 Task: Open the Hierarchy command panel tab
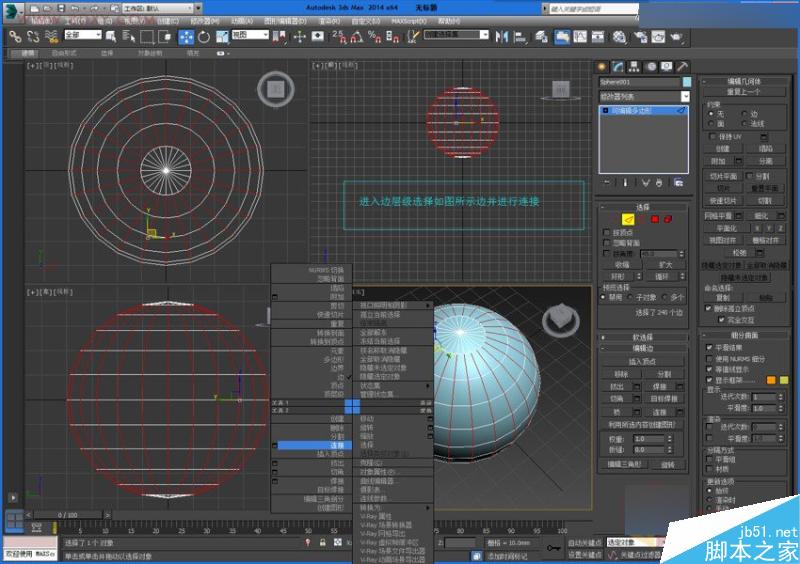(634, 66)
